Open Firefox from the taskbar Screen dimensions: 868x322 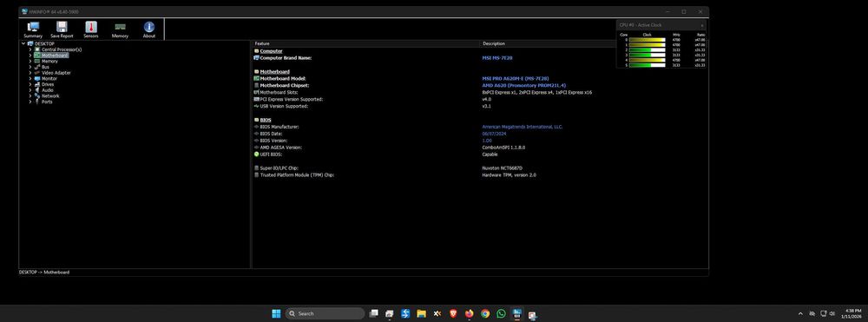point(470,313)
